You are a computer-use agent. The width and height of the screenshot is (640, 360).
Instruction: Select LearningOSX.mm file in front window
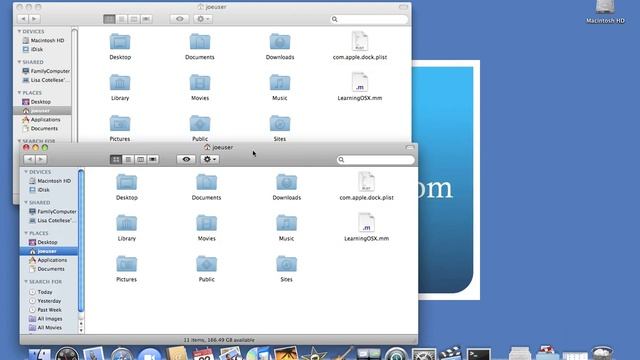[366, 223]
